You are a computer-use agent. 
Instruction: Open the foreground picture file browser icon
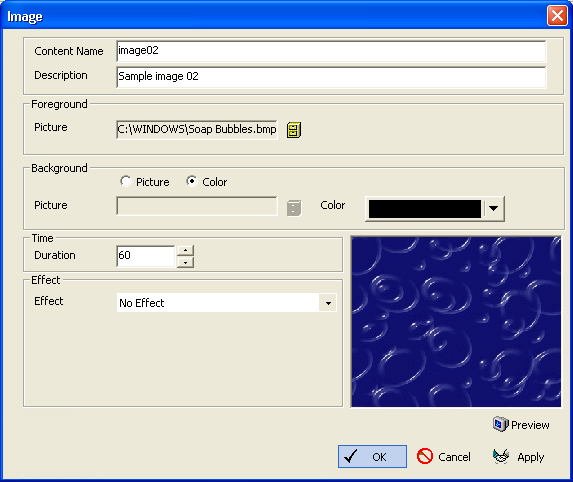pyautogui.click(x=294, y=130)
